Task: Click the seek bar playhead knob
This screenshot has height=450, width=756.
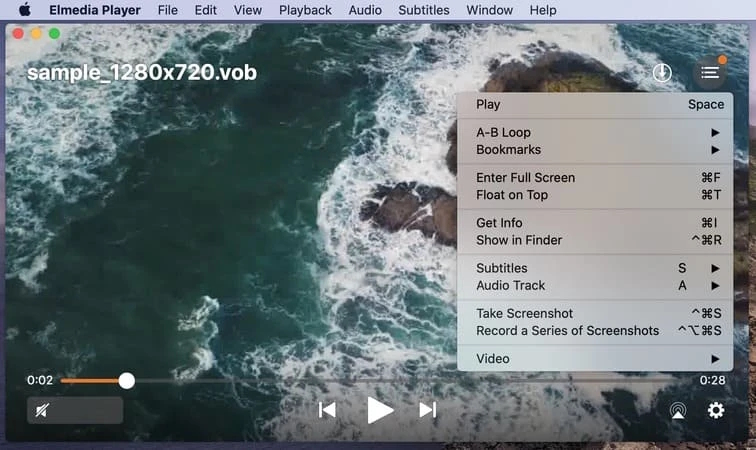Action: tap(127, 381)
